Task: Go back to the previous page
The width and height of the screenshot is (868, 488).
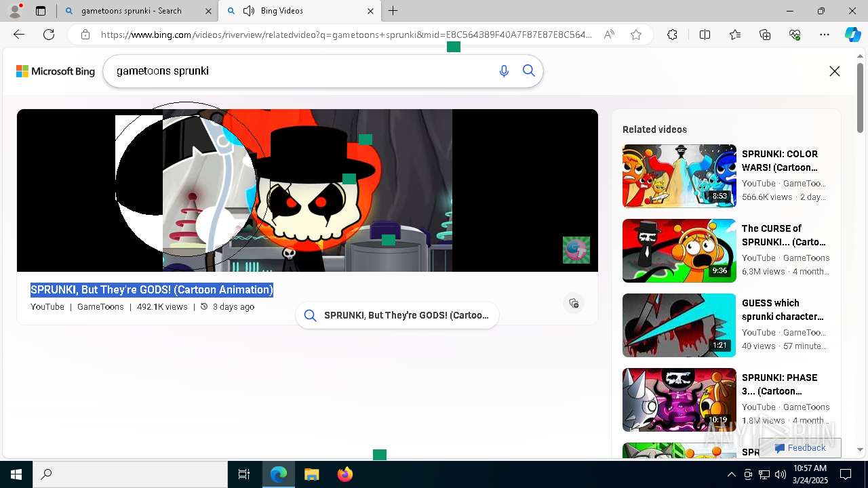Action: pos(19,35)
